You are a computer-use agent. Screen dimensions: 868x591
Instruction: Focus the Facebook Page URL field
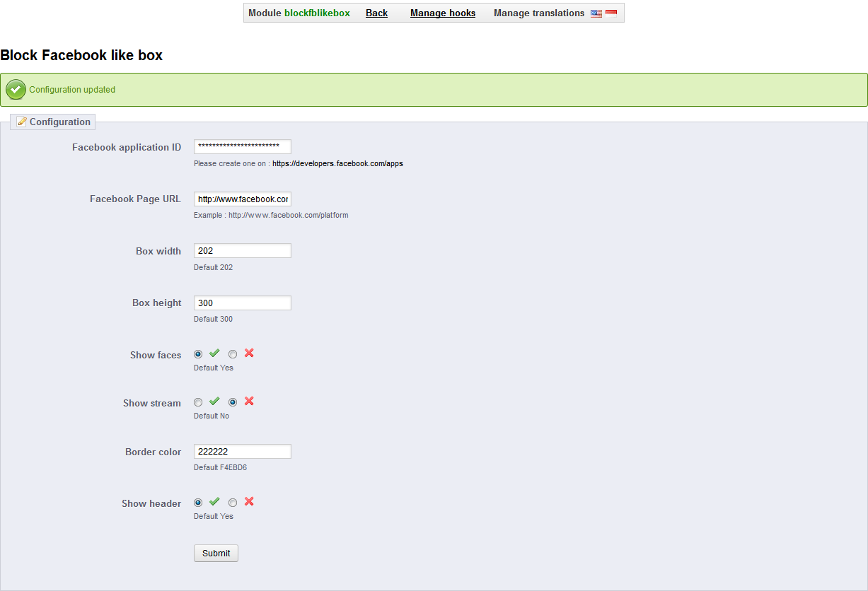tap(243, 199)
